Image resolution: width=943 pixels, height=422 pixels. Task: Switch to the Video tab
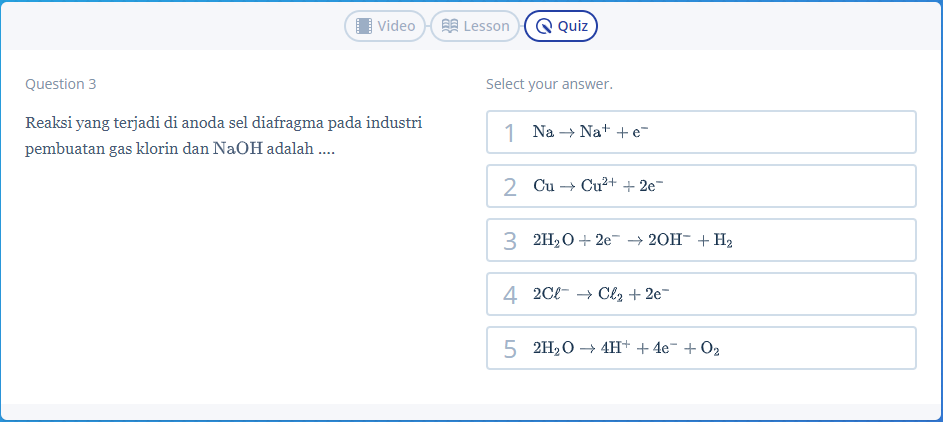(385, 26)
